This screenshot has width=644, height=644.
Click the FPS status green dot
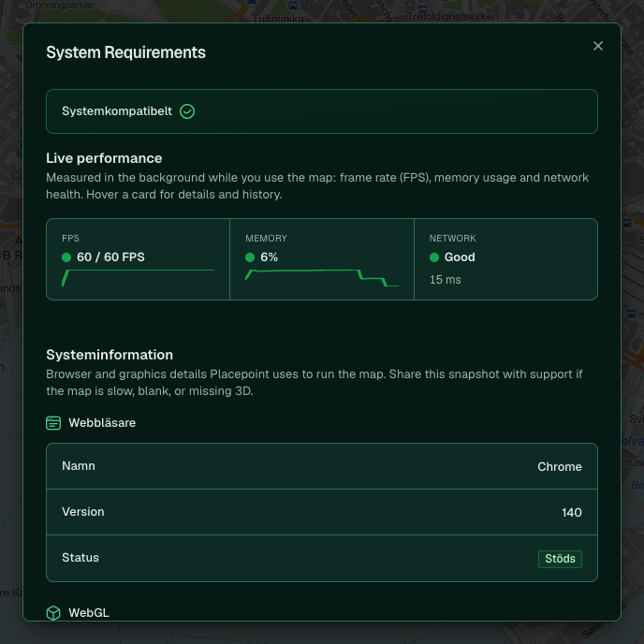[66, 257]
